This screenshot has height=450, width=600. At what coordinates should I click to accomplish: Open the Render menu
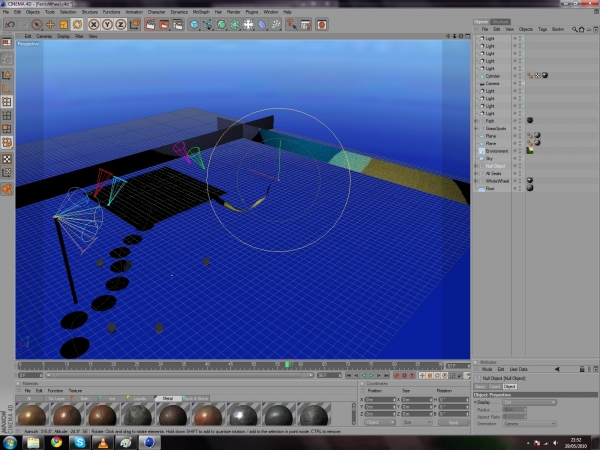(x=233, y=12)
